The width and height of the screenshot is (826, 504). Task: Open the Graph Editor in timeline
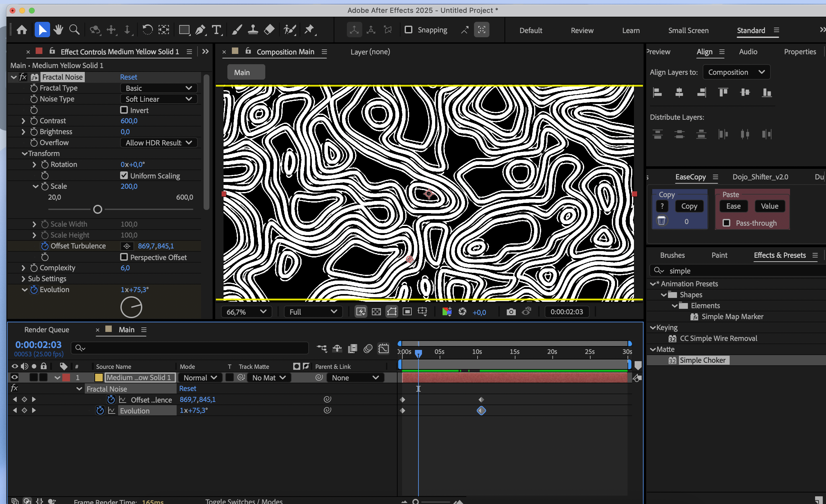click(x=383, y=349)
